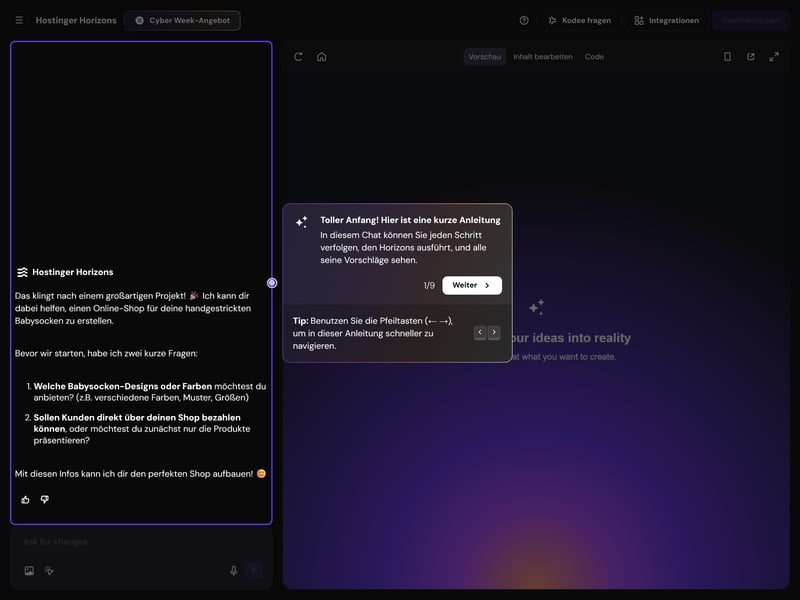Click the Kodee fragen button
Screen dimensions: 800x600
579,20
